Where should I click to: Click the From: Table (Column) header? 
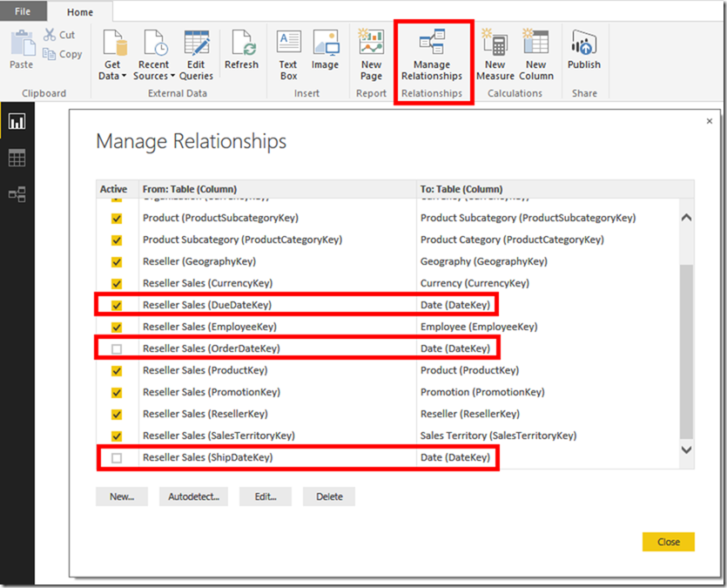[190, 189]
